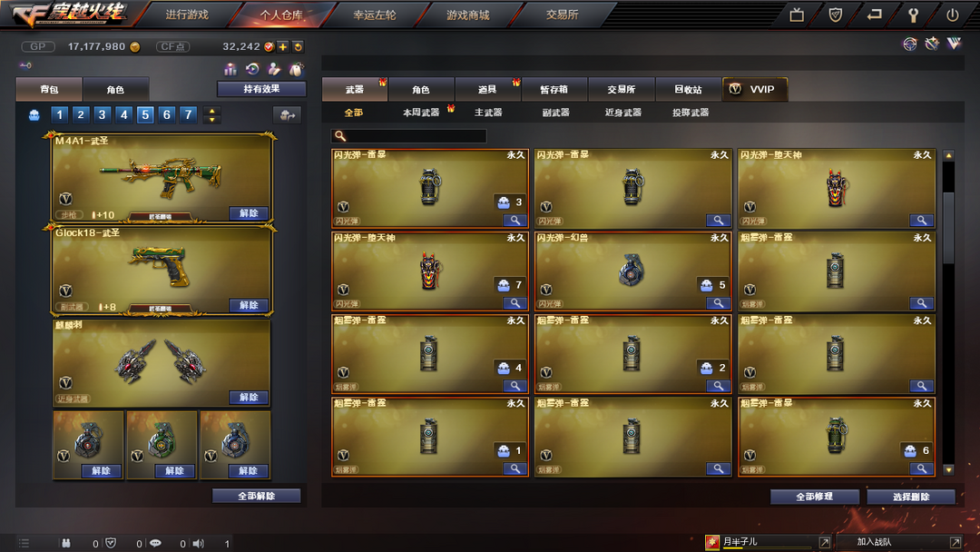The image size is (980, 552).
Task: Click the backpack slot up-down stepper arrows
Action: point(211,114)
